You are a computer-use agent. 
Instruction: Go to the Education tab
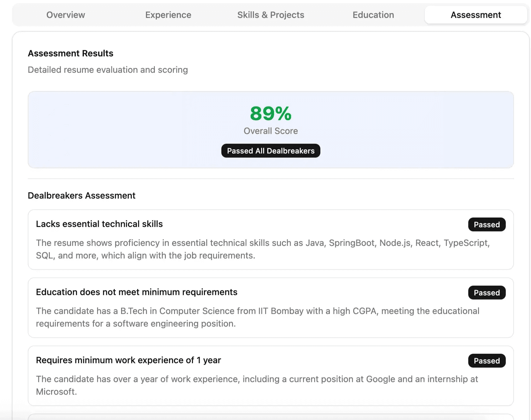click(x=373, y=15)
